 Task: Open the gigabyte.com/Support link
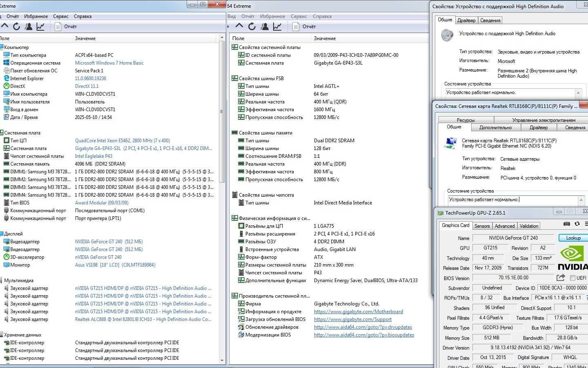click(352, 319)
